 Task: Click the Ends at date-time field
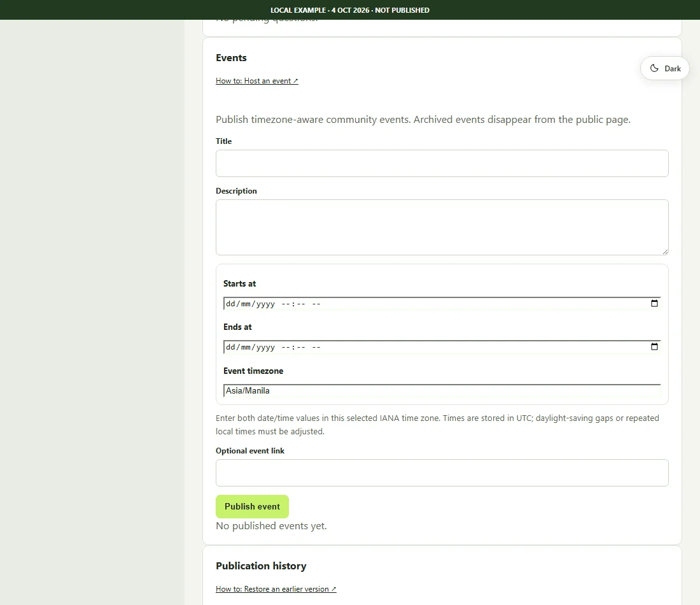(442, 346)
